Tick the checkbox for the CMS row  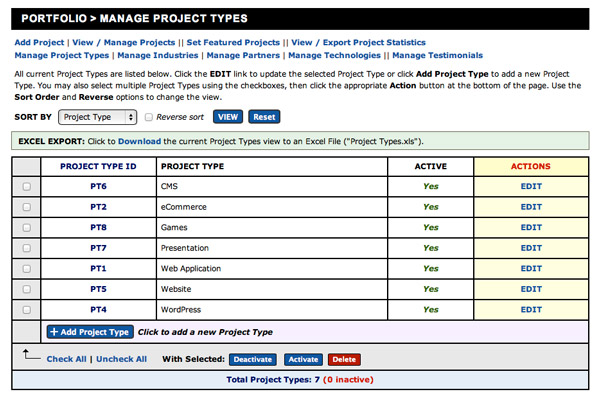pyautogui.click(x=26, y=186)
